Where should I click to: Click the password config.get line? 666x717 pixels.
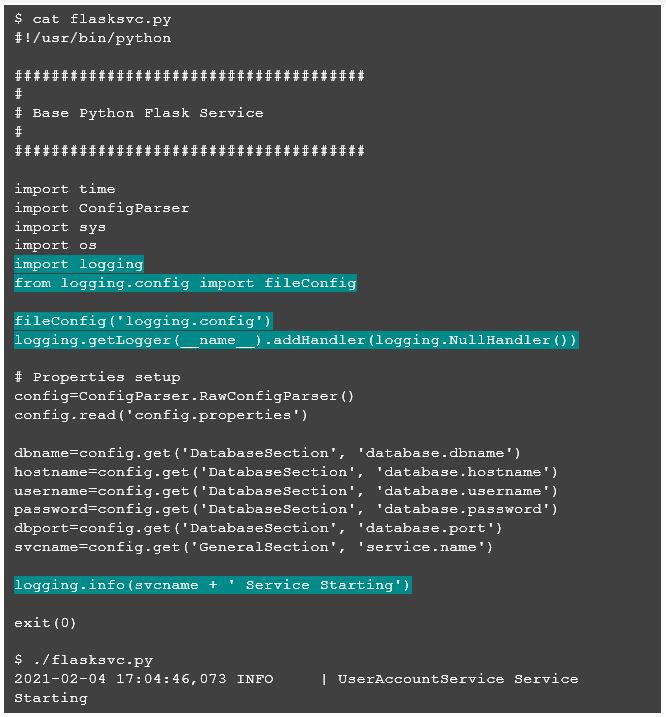(x=286, y=509)
